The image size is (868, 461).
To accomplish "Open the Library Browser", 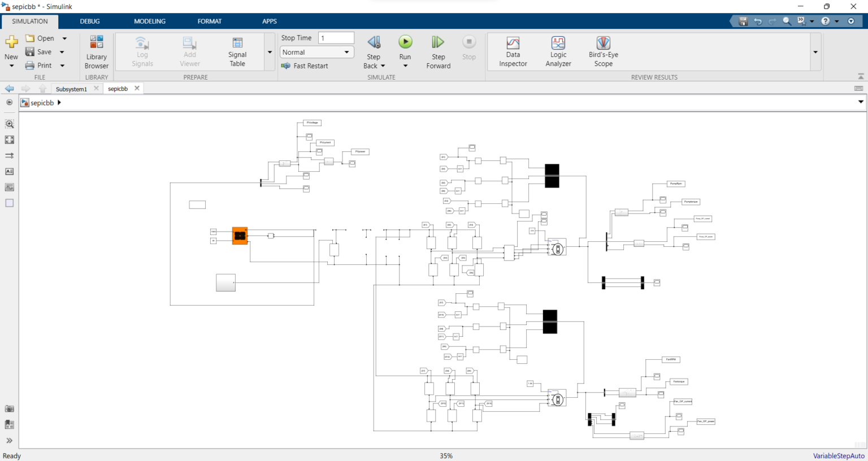I will coord(96,52).
